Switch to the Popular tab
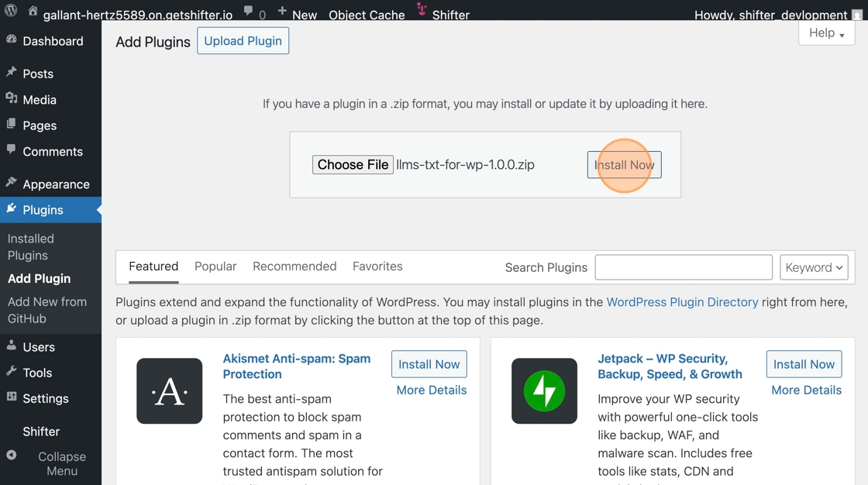 tap(215, 267)
